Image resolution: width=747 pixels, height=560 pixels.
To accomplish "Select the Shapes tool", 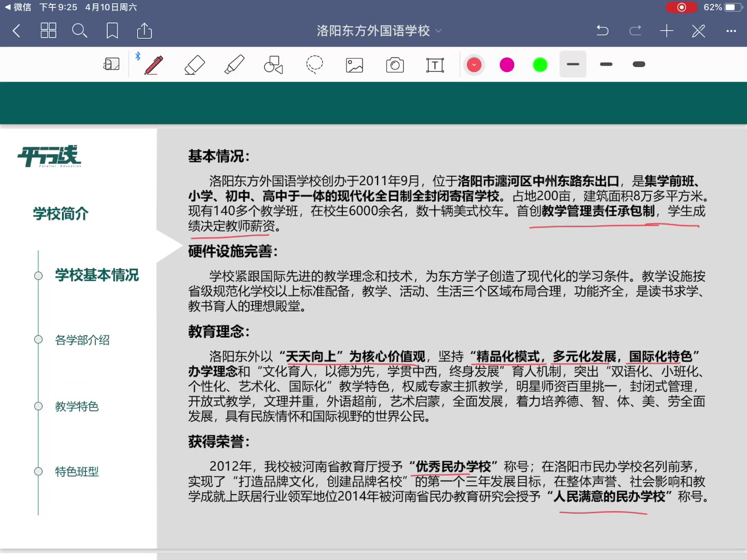I will (273, 65).
